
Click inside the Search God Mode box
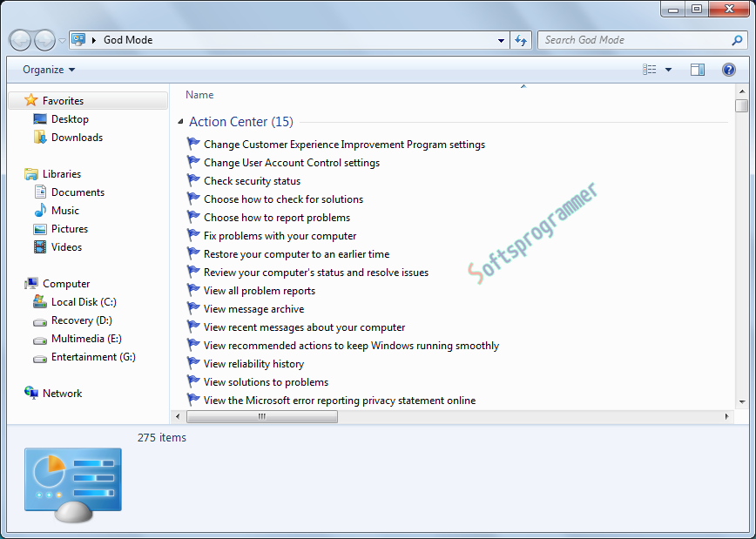point(627,39)
